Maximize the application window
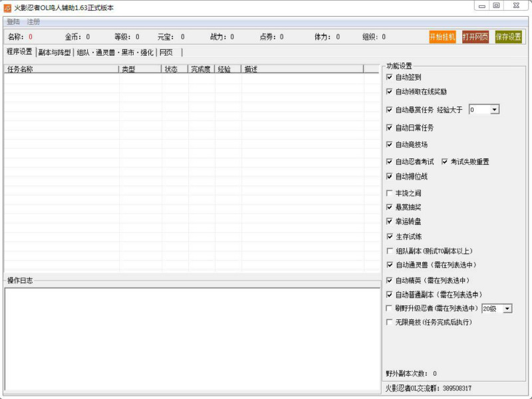The width and height of the screenshot is (532, 399). 496,6
